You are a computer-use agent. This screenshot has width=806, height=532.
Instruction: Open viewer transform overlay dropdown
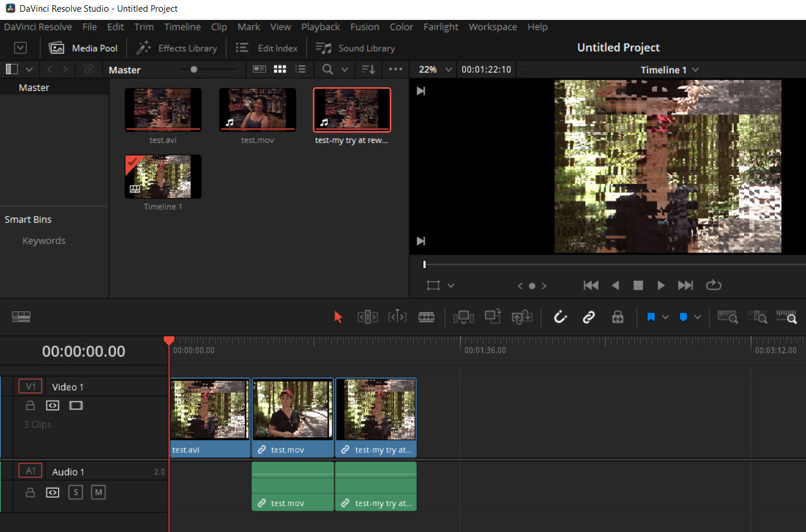pos(451,286)
